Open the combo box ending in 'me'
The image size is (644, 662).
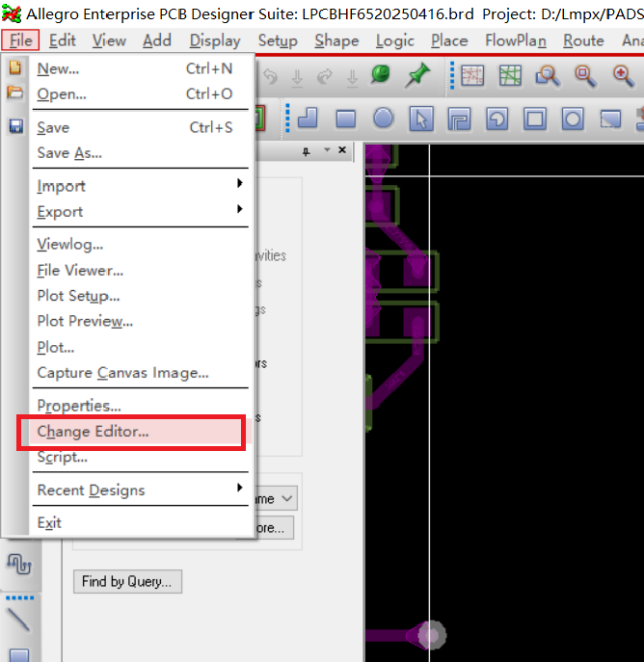(x=277, y=498)
